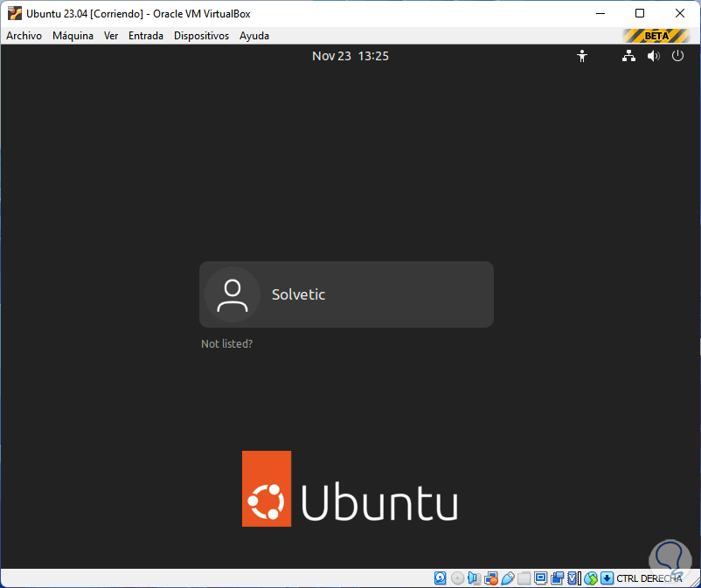Click the optical disc status icon
Viewport: 701px width, 588px height.
coord(457,578)
